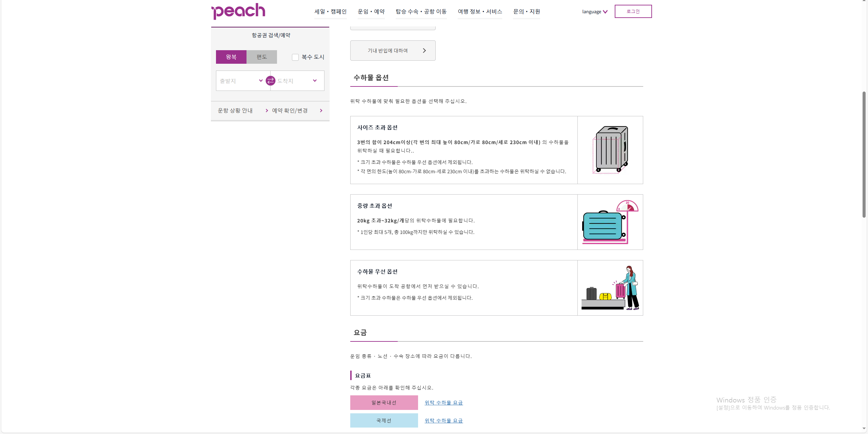Select the 왕복 round-trip toggle
868x434 pixels.
(231, 57)
